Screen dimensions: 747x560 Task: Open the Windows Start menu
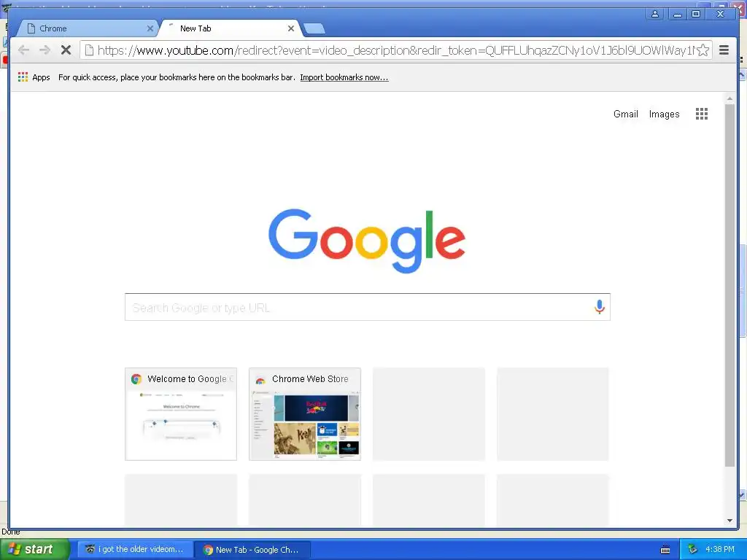coord(34,550)
